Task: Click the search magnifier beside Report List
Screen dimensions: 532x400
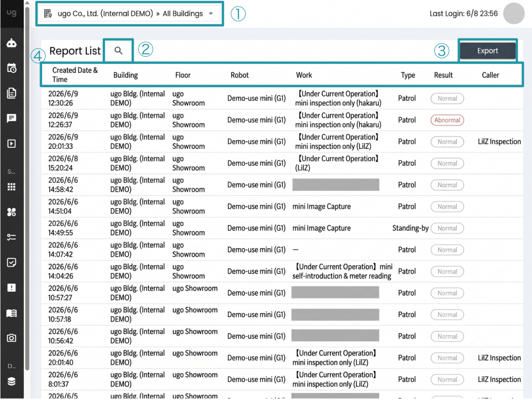Action: pyautogui.click(x=119, y=51)
